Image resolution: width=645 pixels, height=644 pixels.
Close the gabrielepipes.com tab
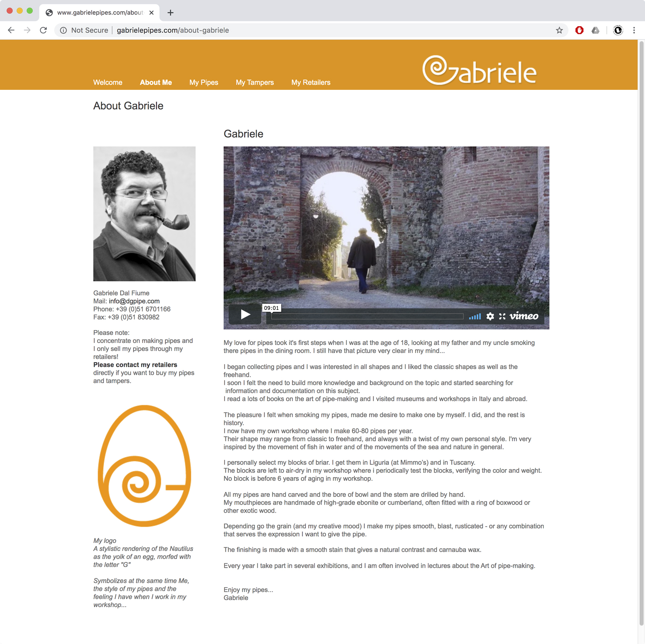(x=151, y=12)
